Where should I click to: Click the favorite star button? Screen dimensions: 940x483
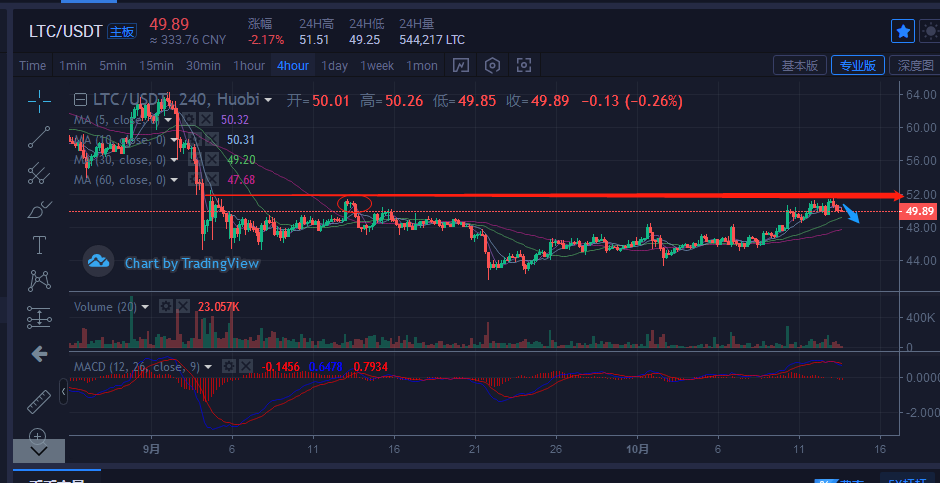(x=903, y=31)
